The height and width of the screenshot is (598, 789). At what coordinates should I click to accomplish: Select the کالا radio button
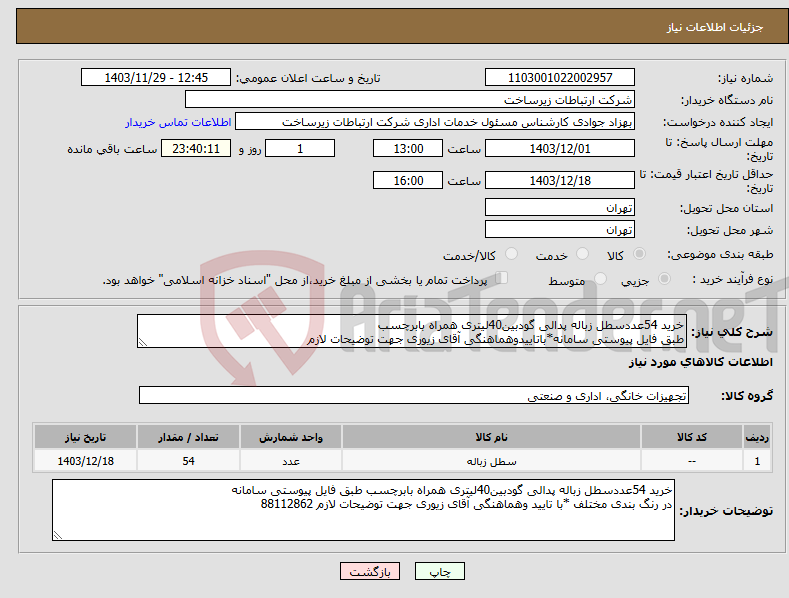639,254
